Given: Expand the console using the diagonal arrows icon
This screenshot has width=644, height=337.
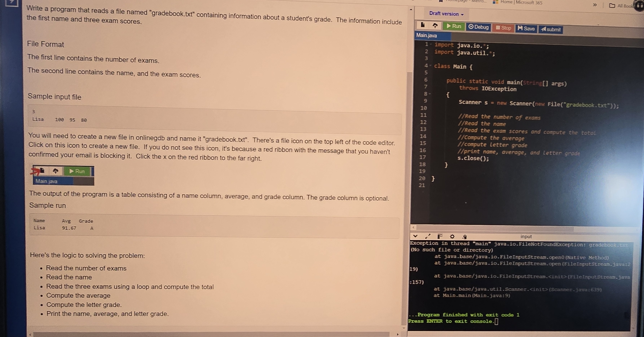Looking at the screenshot, I should pyautogui.click(x=427, y=236).
